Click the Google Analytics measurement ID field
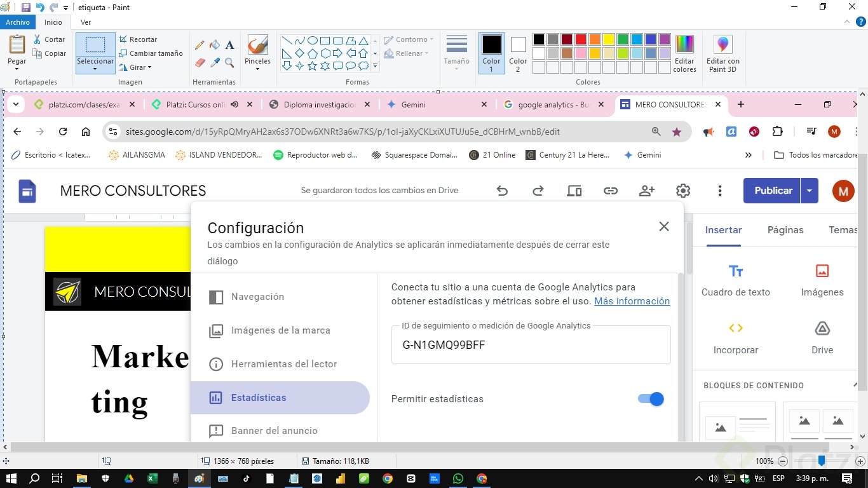This screenshot has width=868, height=488. click(x=531, y=345)
